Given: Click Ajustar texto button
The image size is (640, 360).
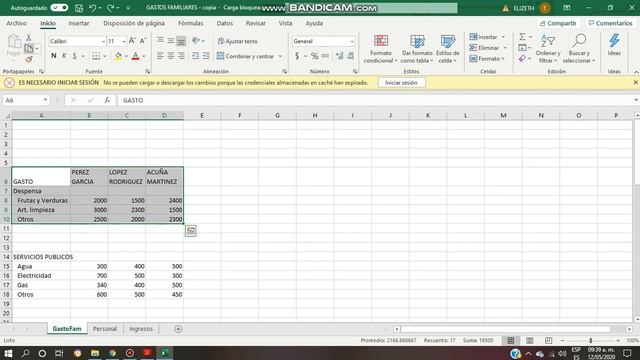Looking at the screenshot, I should pyautogui.click(x=237, y=41).
